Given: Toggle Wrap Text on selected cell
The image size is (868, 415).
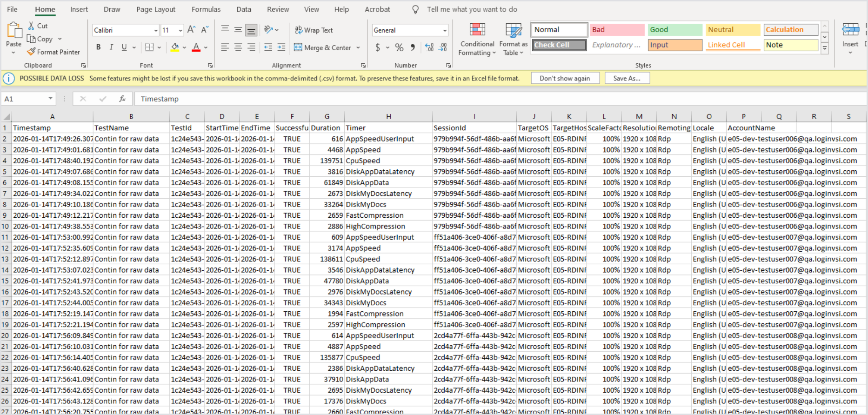Looking at the screenshot, I should [x=314, y=30].
